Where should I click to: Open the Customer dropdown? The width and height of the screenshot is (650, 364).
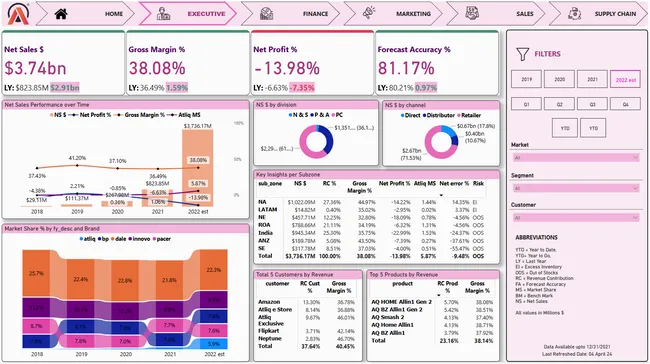click(576, 218)
